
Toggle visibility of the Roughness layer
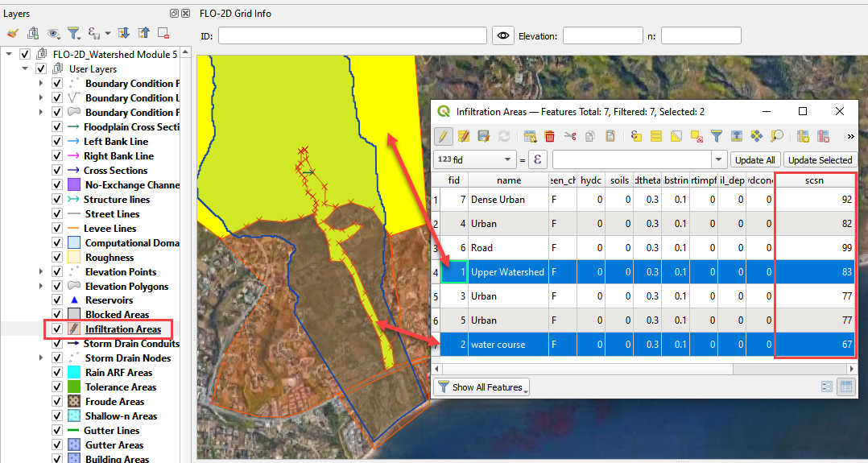coord(57,258)
